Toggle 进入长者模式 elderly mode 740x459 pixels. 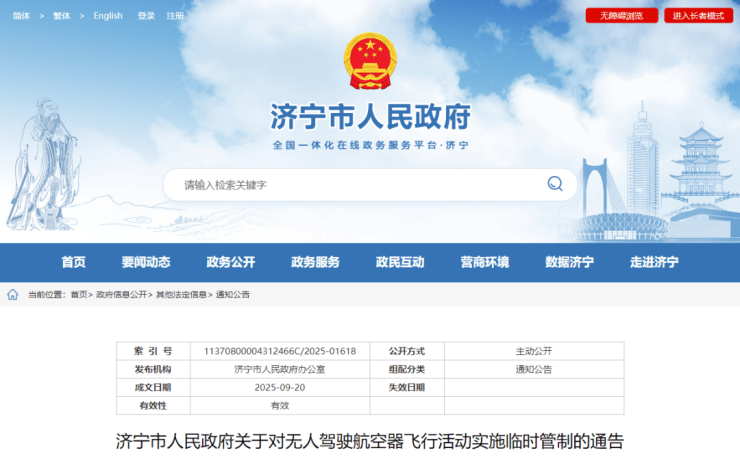point(697,16)
